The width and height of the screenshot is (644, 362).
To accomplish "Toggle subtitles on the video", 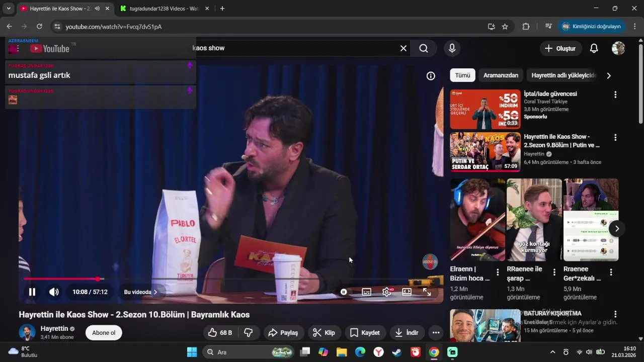I will point(367,292).
